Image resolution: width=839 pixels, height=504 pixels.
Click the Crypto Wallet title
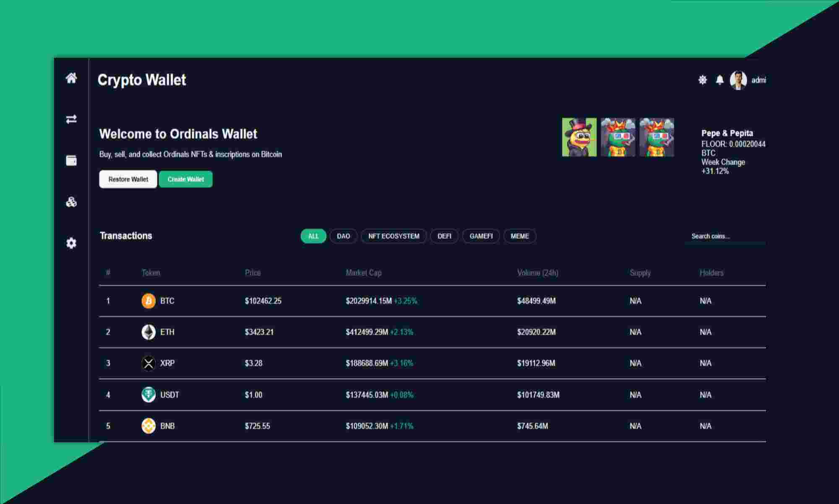tap(142, 80)
